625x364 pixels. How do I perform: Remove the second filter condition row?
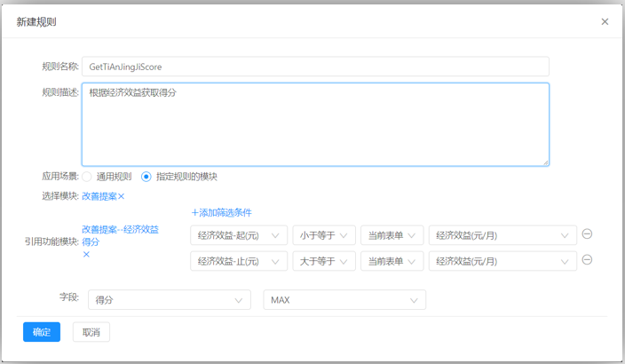tap(587, 260)
